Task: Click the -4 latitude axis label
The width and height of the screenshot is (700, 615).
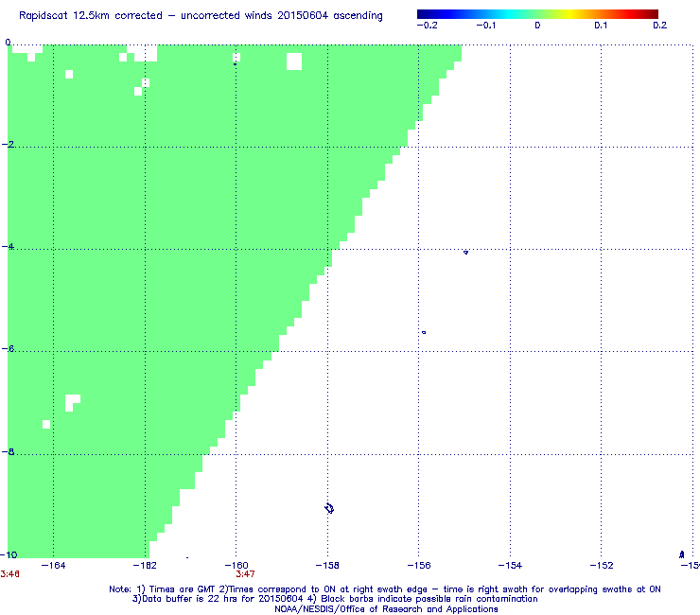Action: (x=8, y=247)
